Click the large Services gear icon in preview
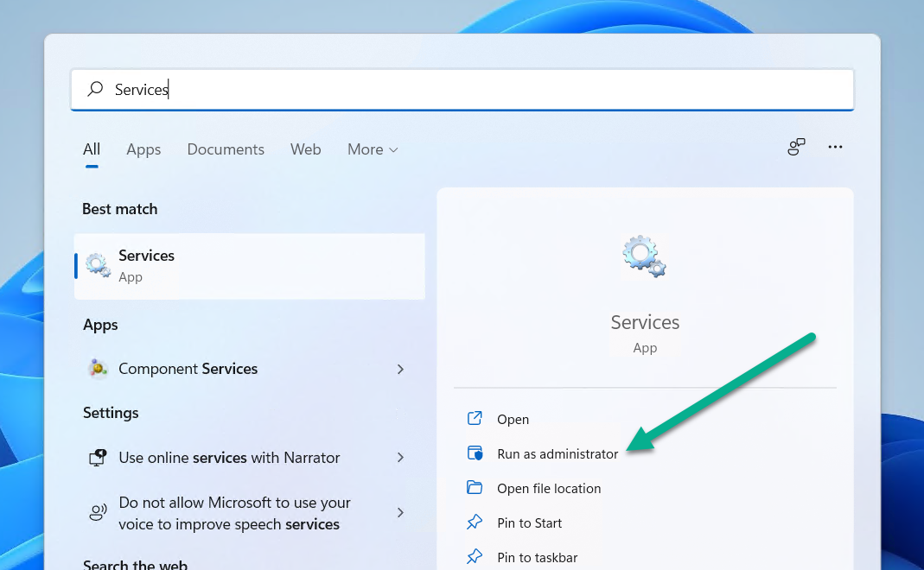Screen dimensions: 924x570 pyautogui.click(x=644, y=256)
